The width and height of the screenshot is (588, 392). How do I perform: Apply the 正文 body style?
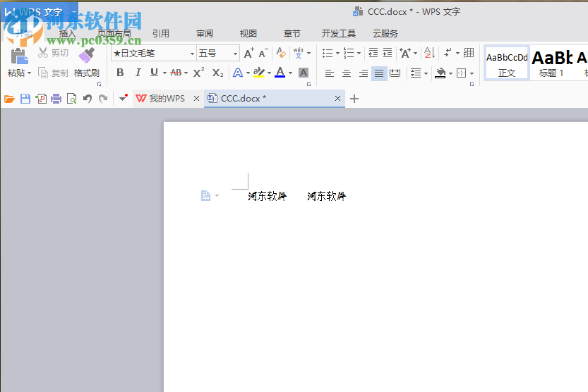507,63
